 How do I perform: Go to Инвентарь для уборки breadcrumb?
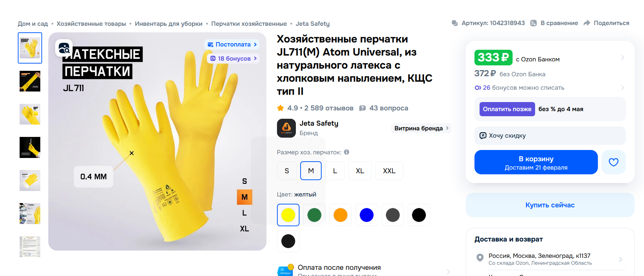169,24
